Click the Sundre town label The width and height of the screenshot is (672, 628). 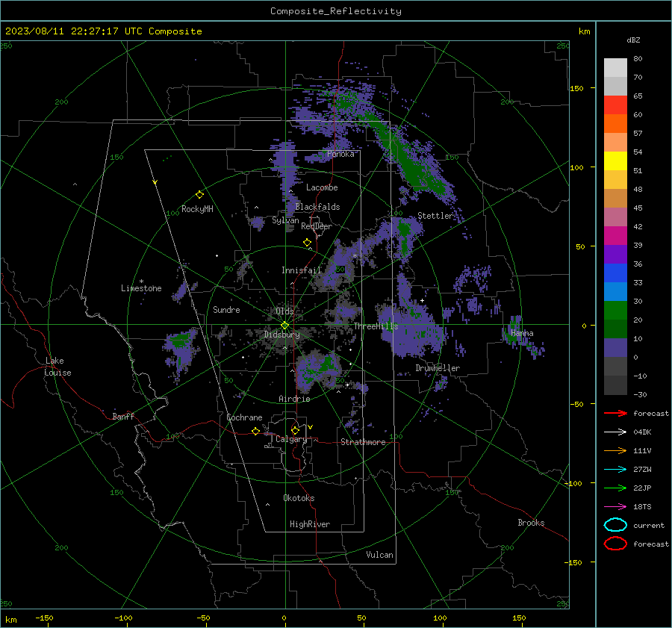coord(226,310)
